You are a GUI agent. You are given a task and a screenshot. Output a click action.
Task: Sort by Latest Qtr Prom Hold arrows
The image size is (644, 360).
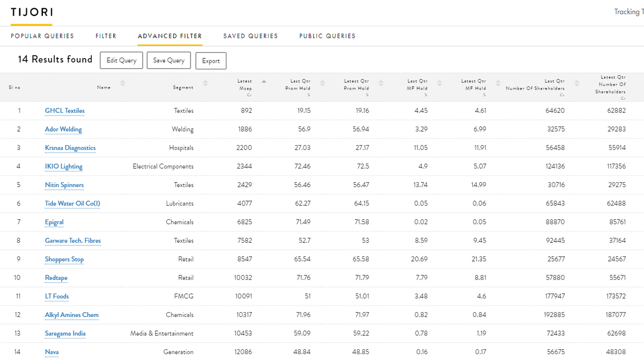[381, 83]
